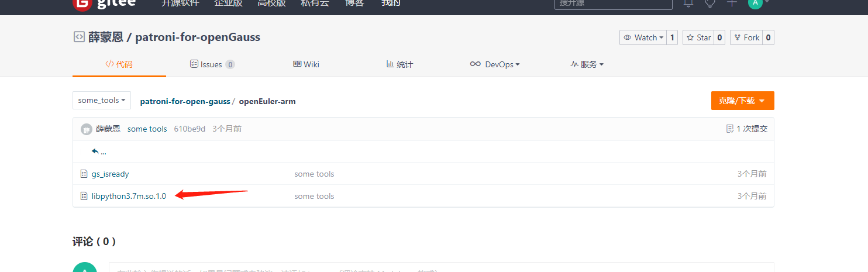Open the Watch dropdown button
The height and width of the screenshot is (272, 868).
tap(643, 37)
